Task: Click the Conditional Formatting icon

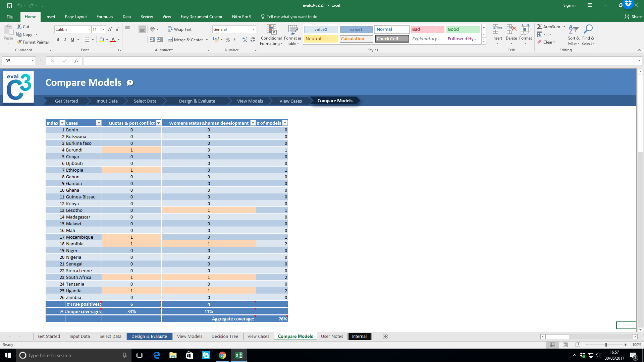Action: (271, 30)
